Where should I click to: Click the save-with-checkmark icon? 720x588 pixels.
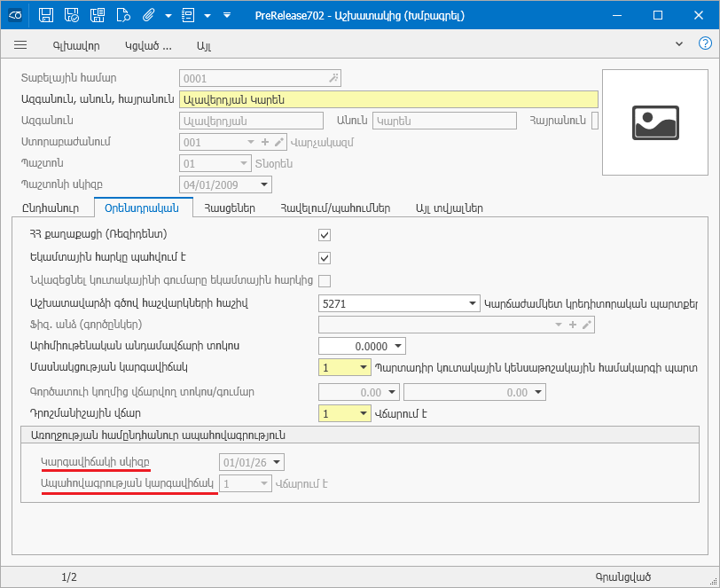coord(72,15)
